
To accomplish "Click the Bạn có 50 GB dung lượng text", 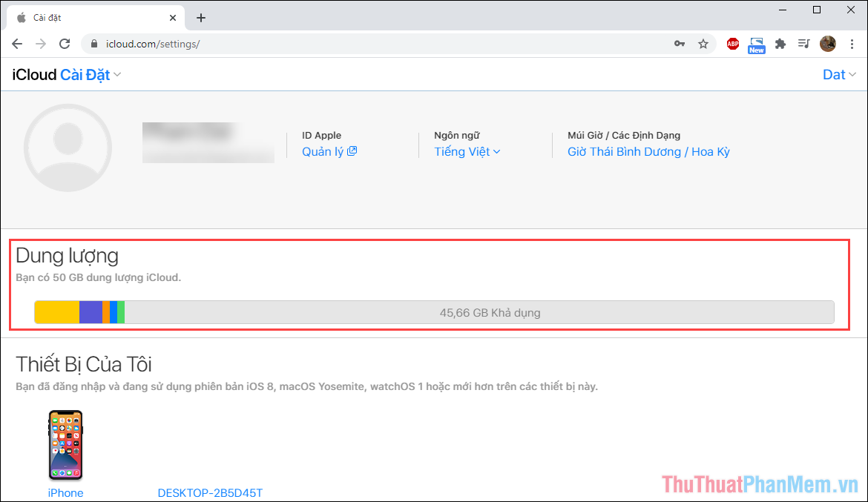I will (x=98, y=277).
